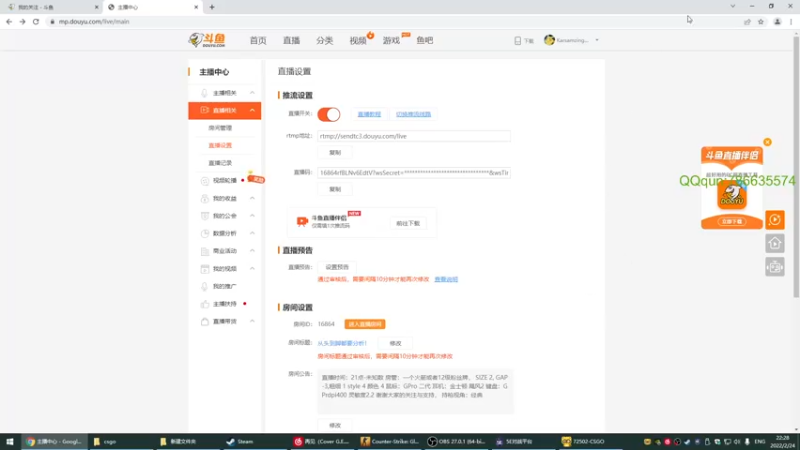Image resolution: width=800 pixels, height=450 pixels.
Task: Toggle the 直播开关 live switch
Action: [x=329, y=114]
